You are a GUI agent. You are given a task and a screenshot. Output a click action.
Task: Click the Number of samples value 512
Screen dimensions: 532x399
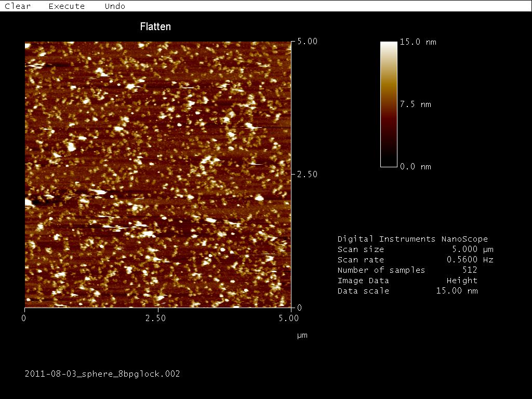pos(470,270)
